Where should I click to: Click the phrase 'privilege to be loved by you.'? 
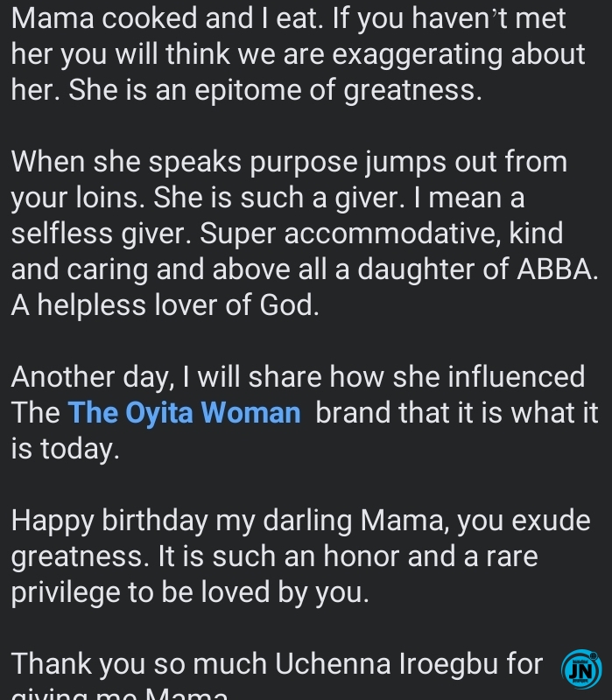point(190,592)
